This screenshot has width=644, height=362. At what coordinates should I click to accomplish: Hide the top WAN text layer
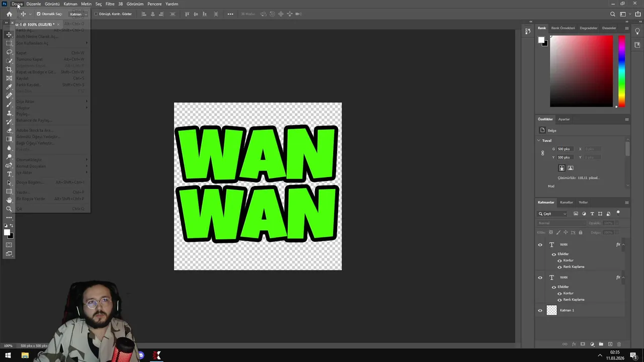point(540,245)
